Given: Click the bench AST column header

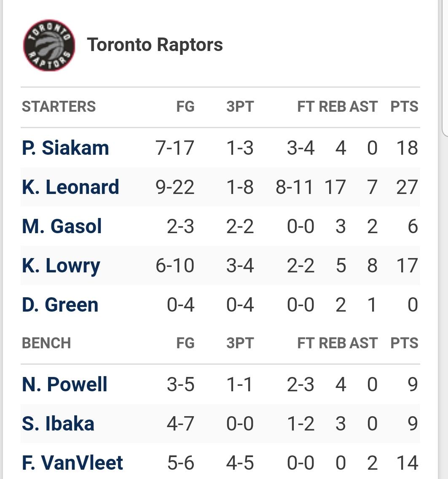Looking at the screenshot, I should (x=363, y=343).
